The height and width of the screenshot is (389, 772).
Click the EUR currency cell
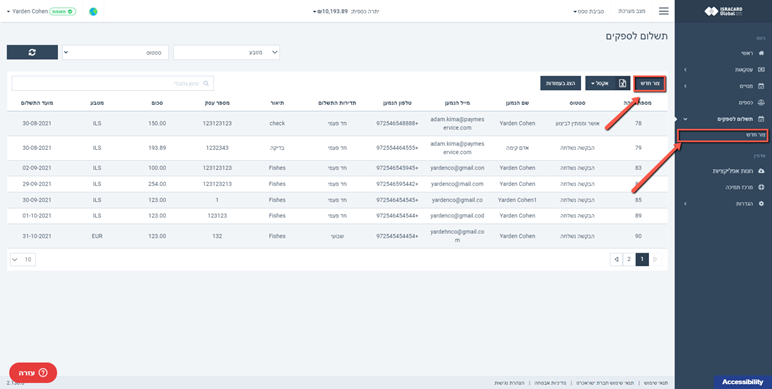tap(97, 236)
